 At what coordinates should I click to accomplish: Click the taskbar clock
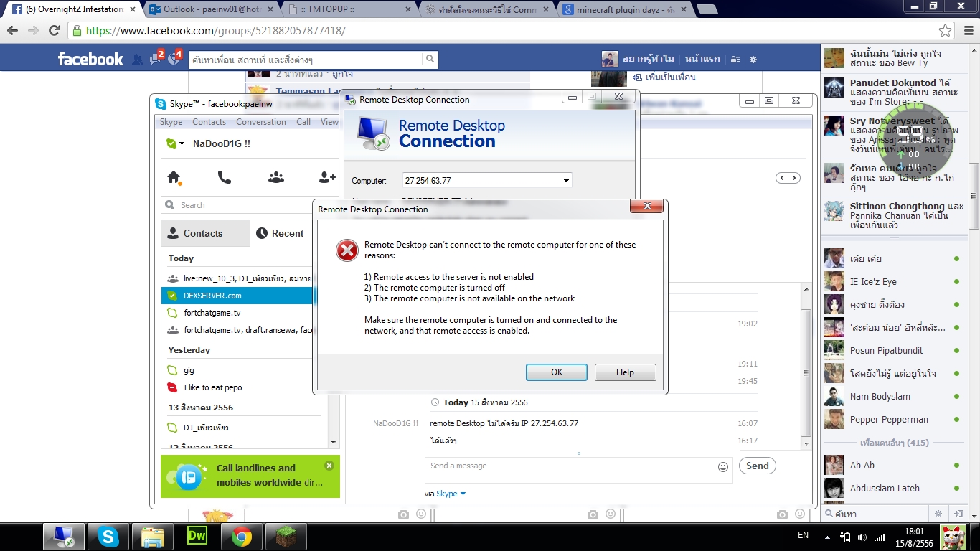(x=914, y=537)
